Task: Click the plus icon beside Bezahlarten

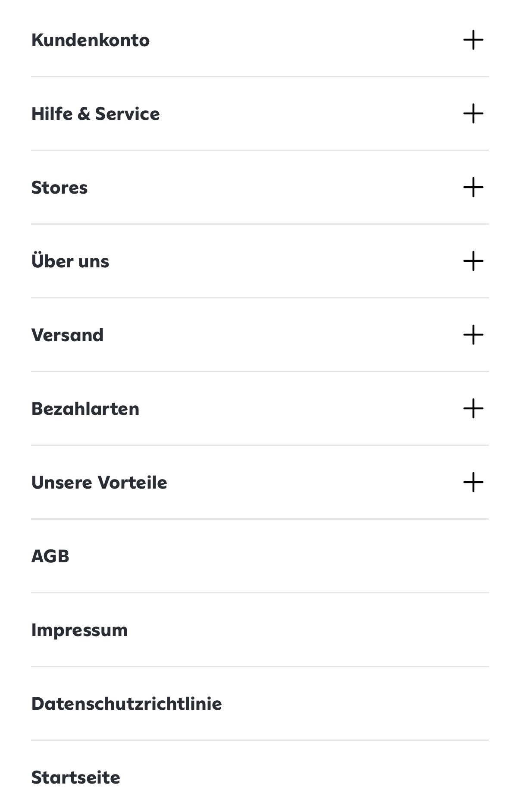Action: click(x=473, y=408)
